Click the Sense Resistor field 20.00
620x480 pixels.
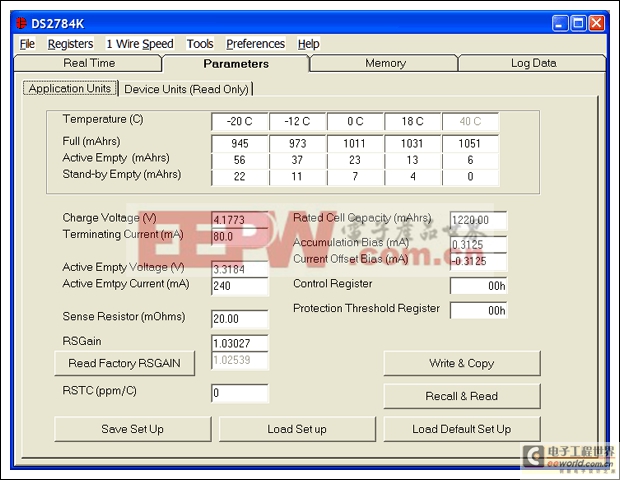pos(240,319)
